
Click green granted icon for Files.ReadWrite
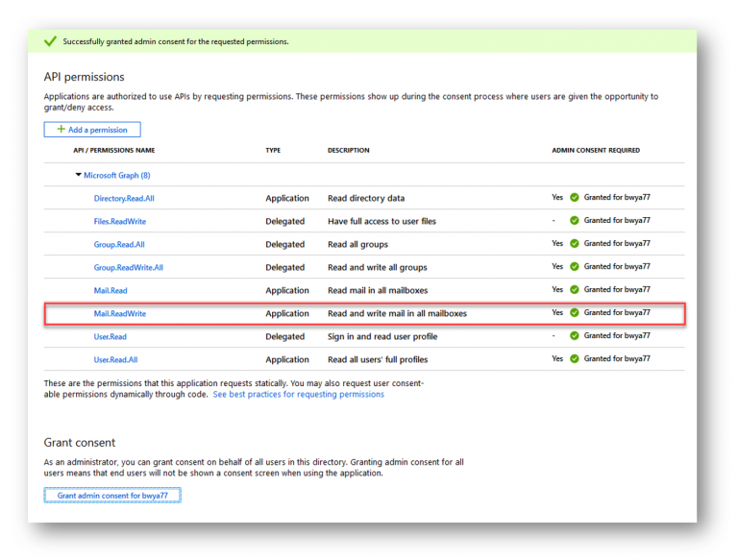coord(575,220)
